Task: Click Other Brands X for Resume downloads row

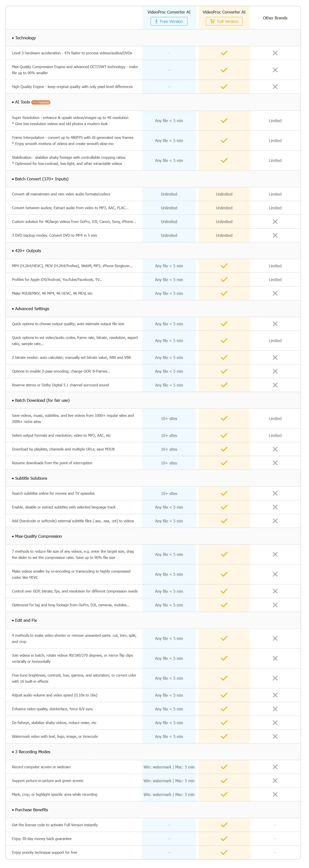Action: tap(275, 463)
